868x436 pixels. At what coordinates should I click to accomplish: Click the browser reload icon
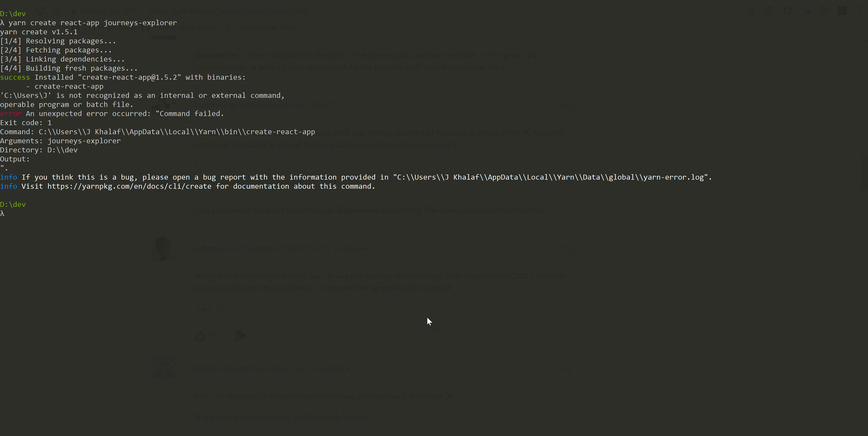(40, 11)
